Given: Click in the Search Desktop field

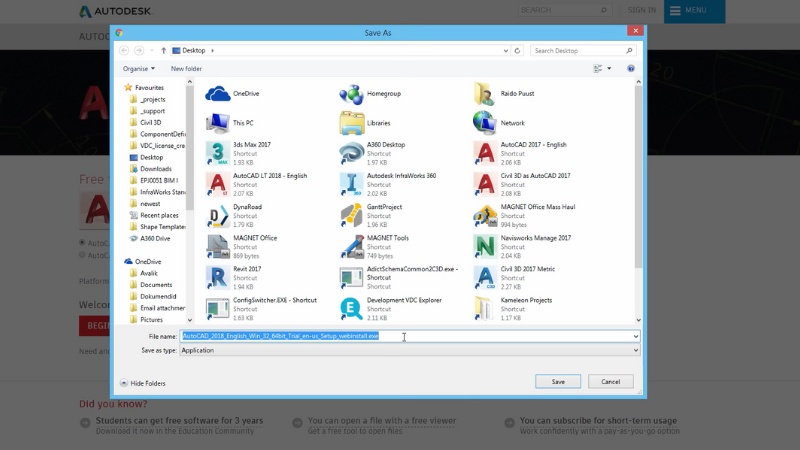Looking at the screenshot, I should click(x=584, y=51).
